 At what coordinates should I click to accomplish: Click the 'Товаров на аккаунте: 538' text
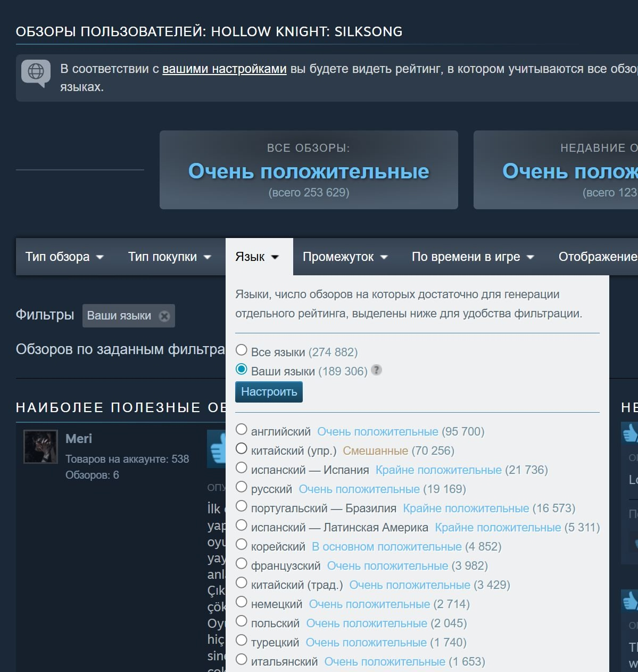click(127, 459)
